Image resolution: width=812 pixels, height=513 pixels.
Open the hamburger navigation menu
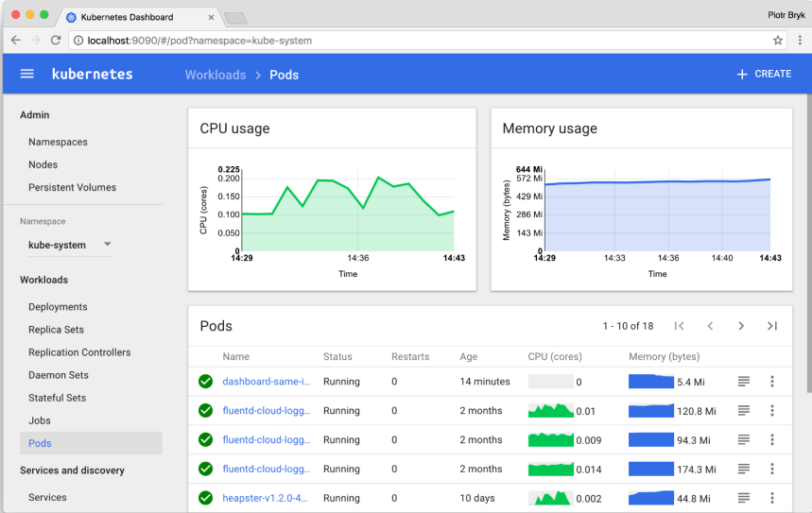coord(26,74)
